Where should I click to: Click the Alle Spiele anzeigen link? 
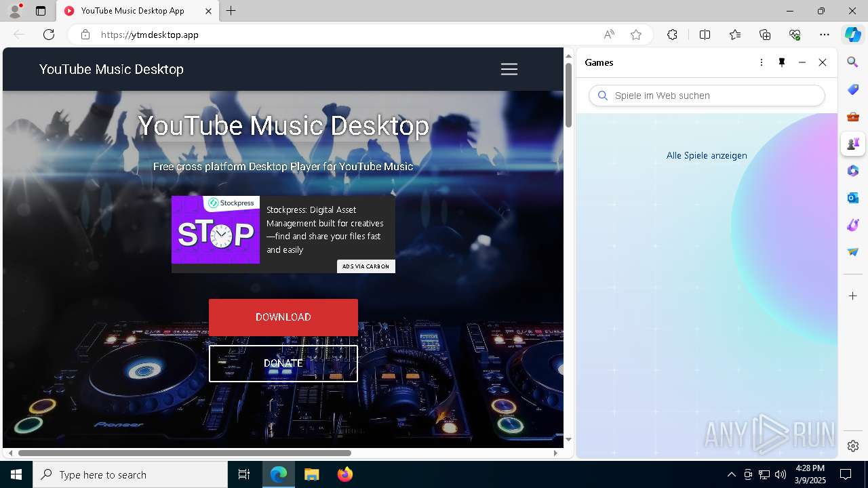tap(707, 155)
